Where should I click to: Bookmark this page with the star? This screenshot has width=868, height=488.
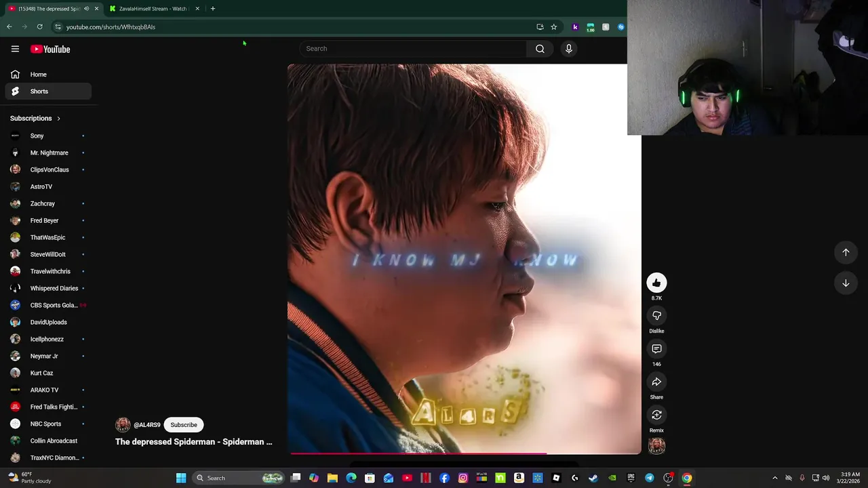point(553,27)
